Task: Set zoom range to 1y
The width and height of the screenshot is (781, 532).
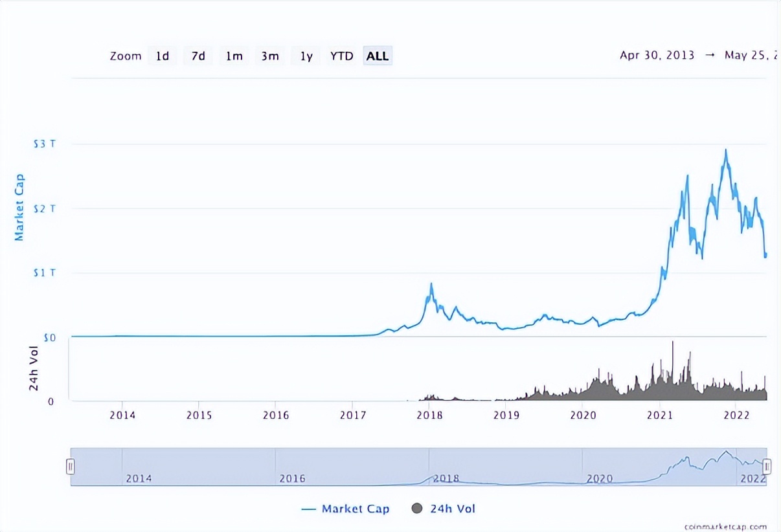Action: tap(306, 56)
